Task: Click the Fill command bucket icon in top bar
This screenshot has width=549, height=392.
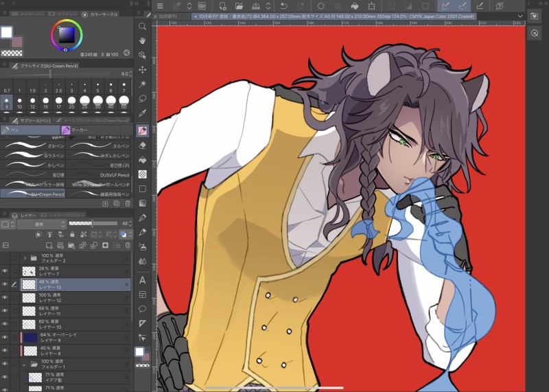Action: coord(355,5)
